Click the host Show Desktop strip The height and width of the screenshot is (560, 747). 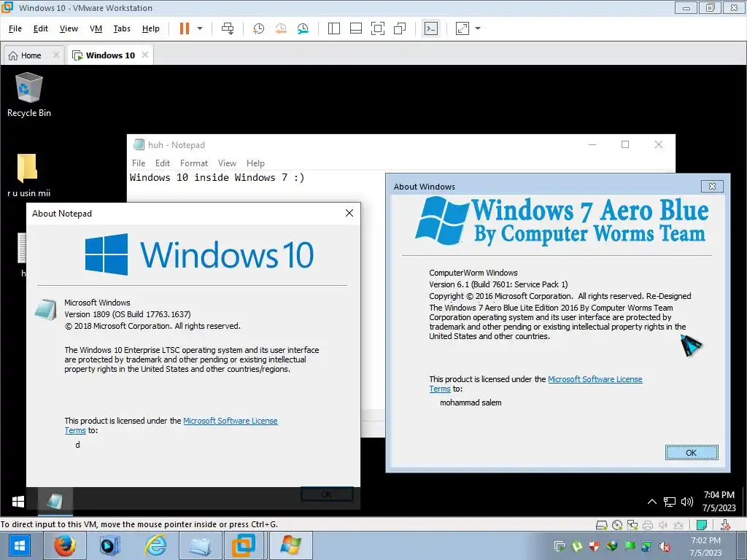pos(742,546)
